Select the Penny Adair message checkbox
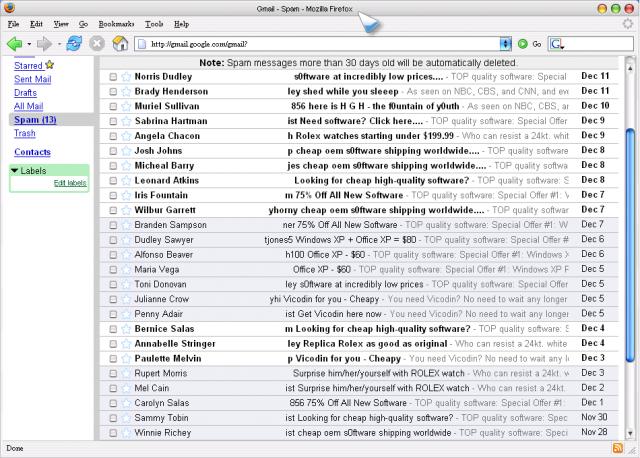This screenshot has height=458, width=640. [113, 314]
